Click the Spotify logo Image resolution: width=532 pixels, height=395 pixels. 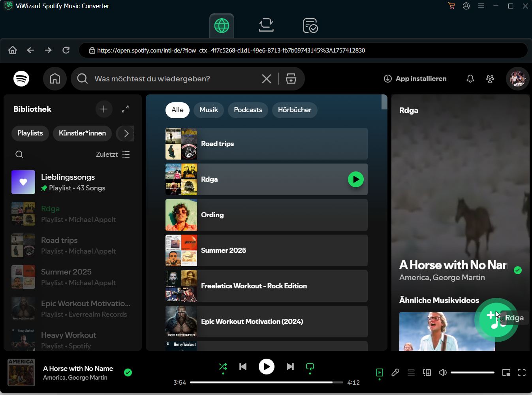point(21,79)
